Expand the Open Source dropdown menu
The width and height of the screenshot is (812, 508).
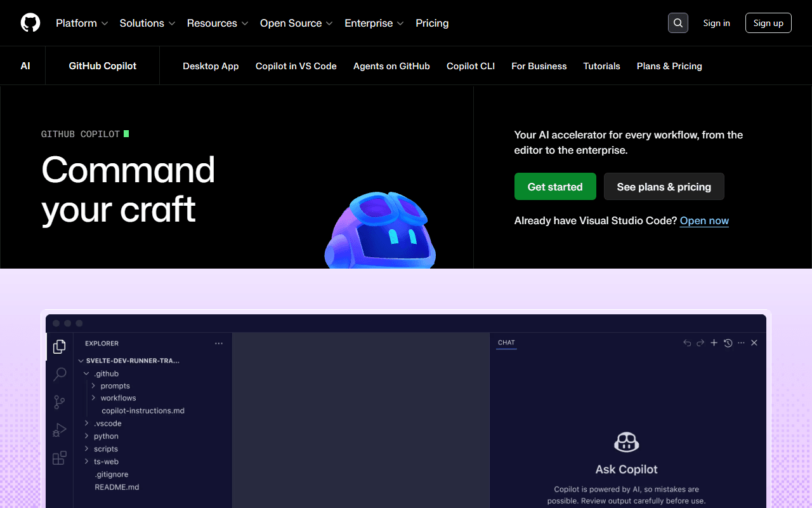coord(296,23)
